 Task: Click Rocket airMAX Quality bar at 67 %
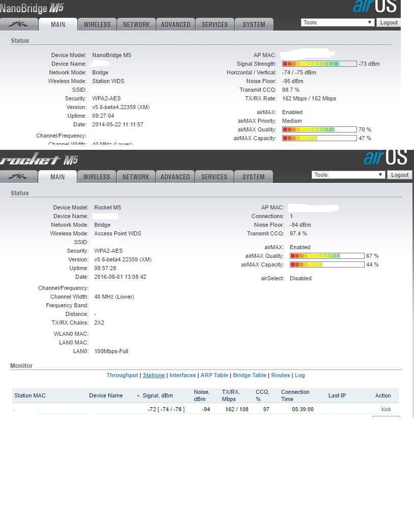tap(327, 256)
